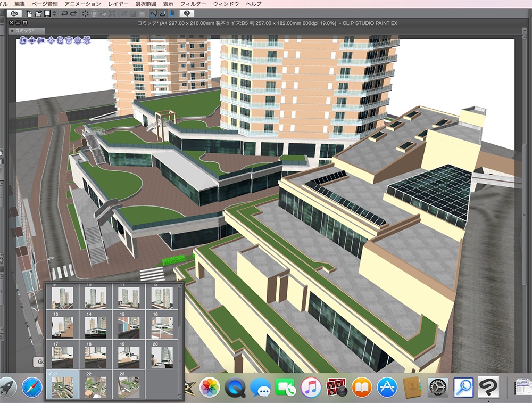Image resolution: width=532 pixels, height=403 pixels.
Task: Click the Save icon in toolbar
Action: tap(47, 14)
